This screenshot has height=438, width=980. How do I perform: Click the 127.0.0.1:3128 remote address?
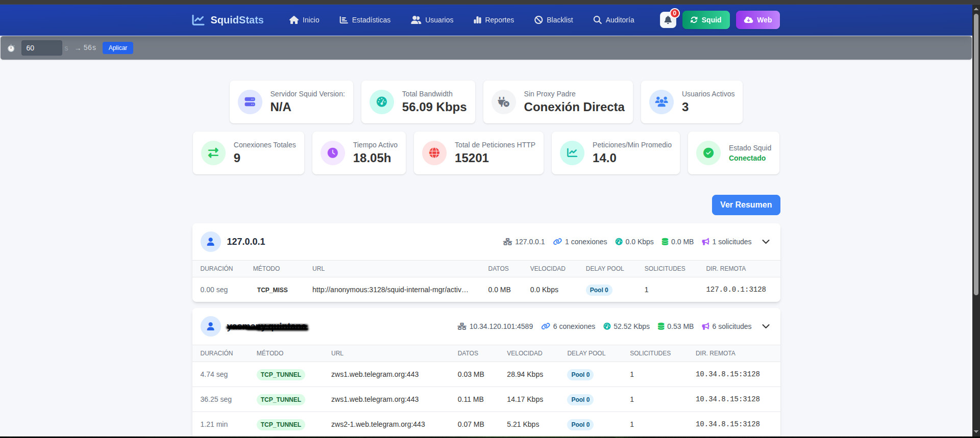pyautogui.click(x=736, y=290)
